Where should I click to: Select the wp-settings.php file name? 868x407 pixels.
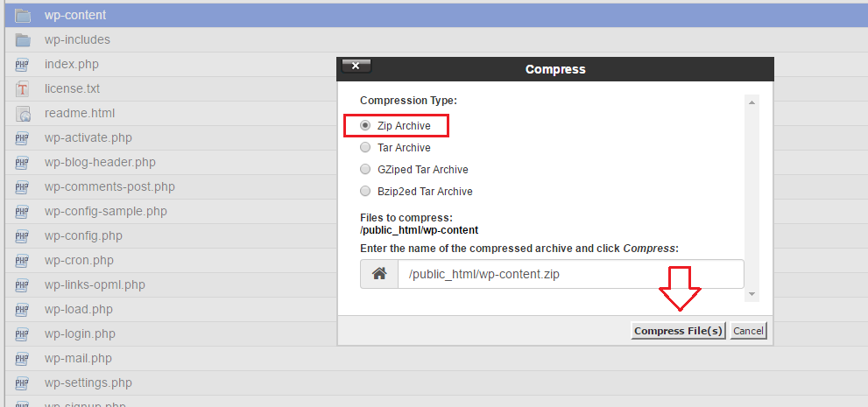pyautogui.click(x=88, y=383)
